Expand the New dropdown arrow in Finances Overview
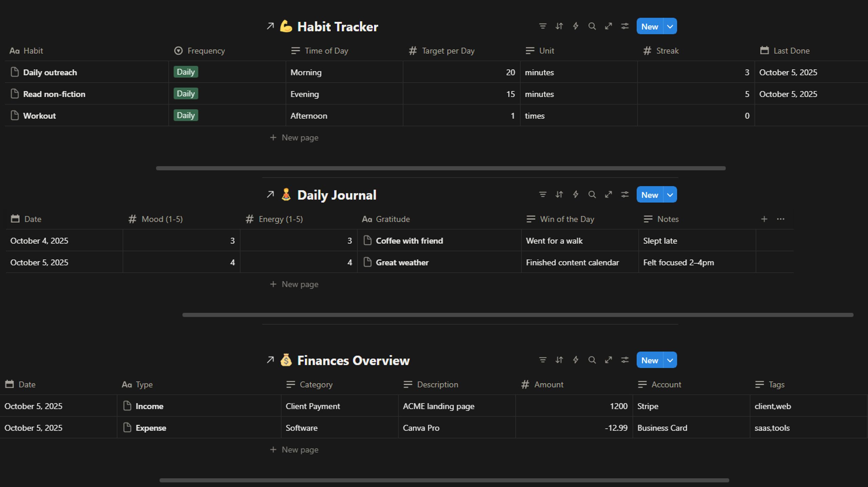This screenshot has width=868, height=487. [670, 360]
